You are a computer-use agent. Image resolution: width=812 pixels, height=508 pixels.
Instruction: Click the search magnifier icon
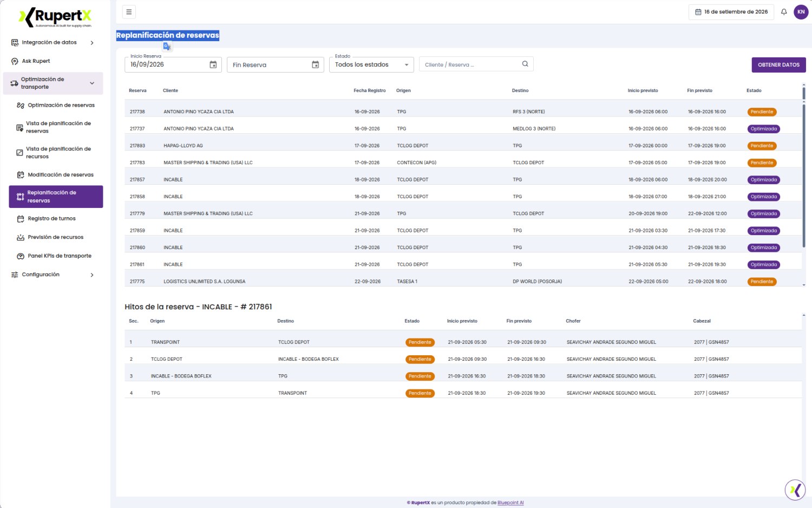[525, 64]
